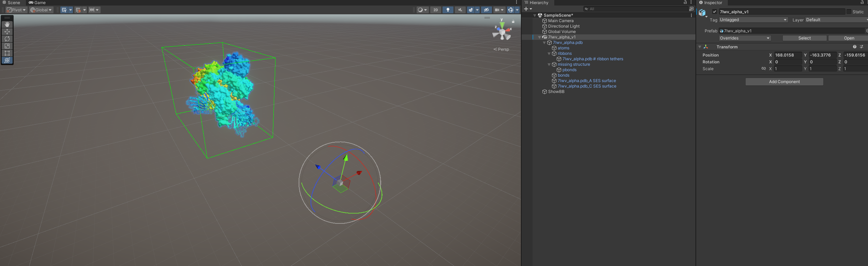868x266 pixels.
Task: Select the Scale tool
Action: pyautogui.click(x=7, y=46)
